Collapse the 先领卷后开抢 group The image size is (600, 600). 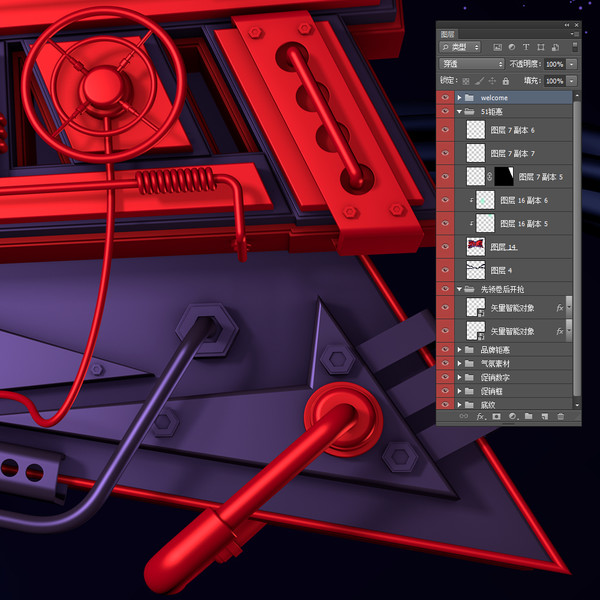tap(459, 289)
